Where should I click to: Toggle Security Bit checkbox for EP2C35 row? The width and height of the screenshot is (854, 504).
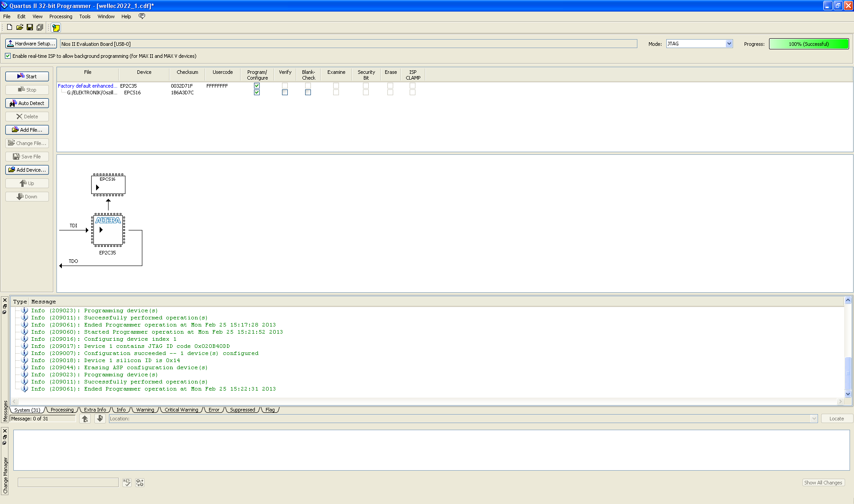pos(366,86)
